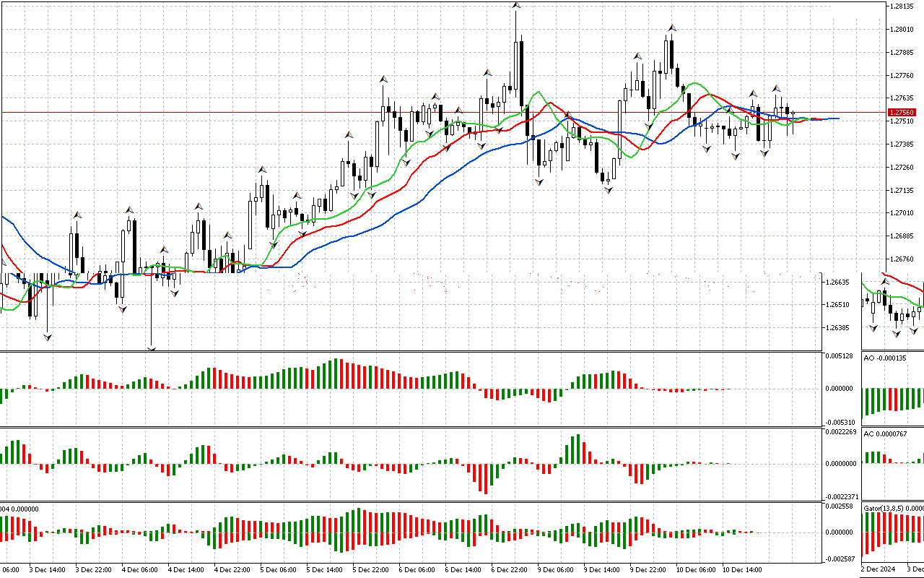Click the 1.27385 price level
The image size is (924, 578).
coord(902,144)
